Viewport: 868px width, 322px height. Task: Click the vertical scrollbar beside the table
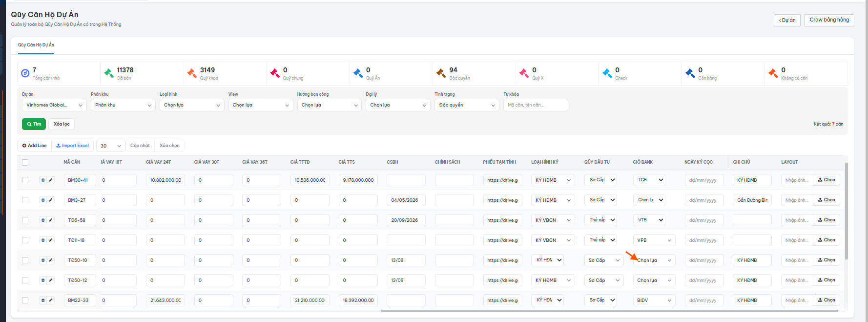(x=846, y=211)
